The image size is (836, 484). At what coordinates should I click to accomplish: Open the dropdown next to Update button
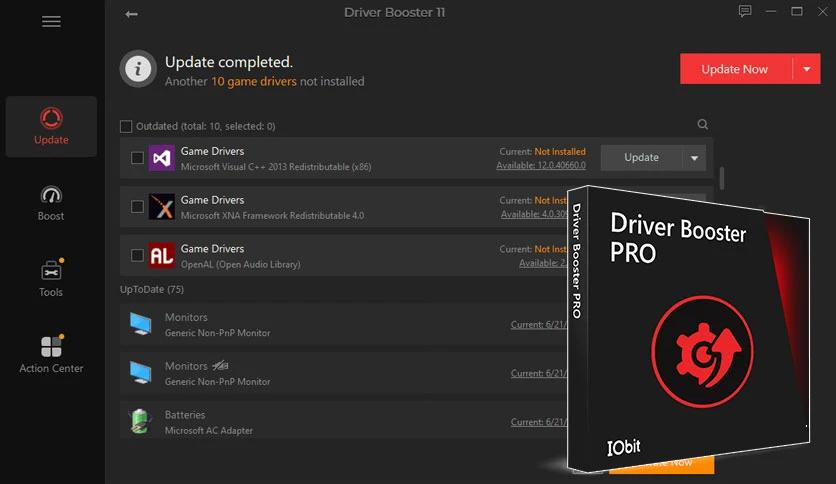(x=695, y=158)
